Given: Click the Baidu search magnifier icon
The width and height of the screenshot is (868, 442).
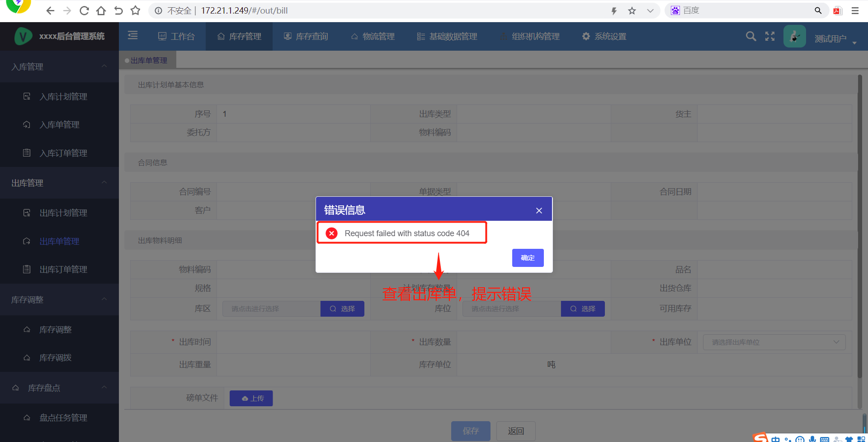Looking at the screenshot, I should 818,10.
